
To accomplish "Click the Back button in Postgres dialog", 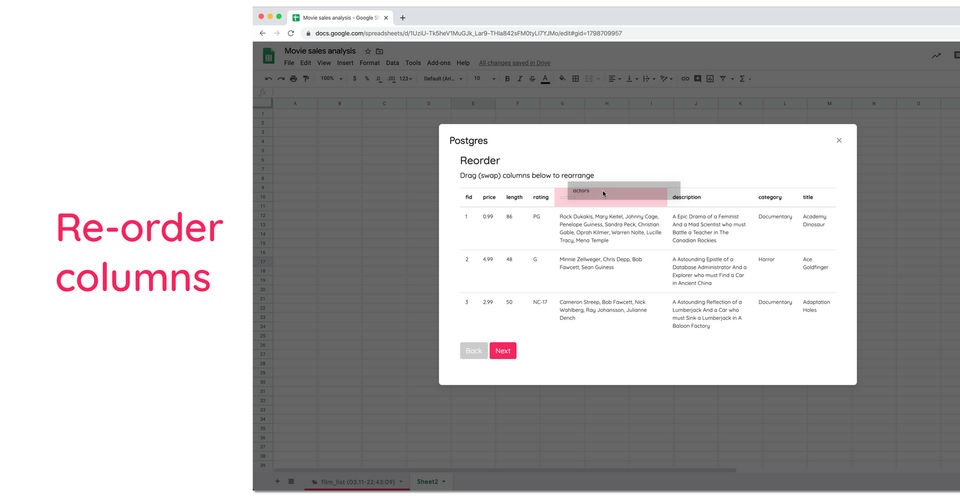I will (474, 351).
